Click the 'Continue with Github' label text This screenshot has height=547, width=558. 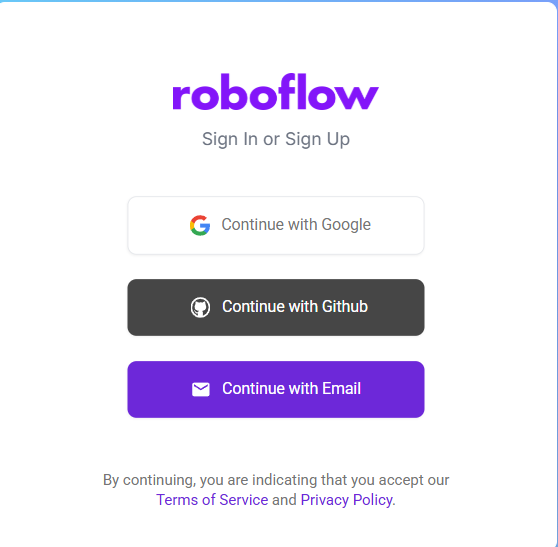click(295, 306)
